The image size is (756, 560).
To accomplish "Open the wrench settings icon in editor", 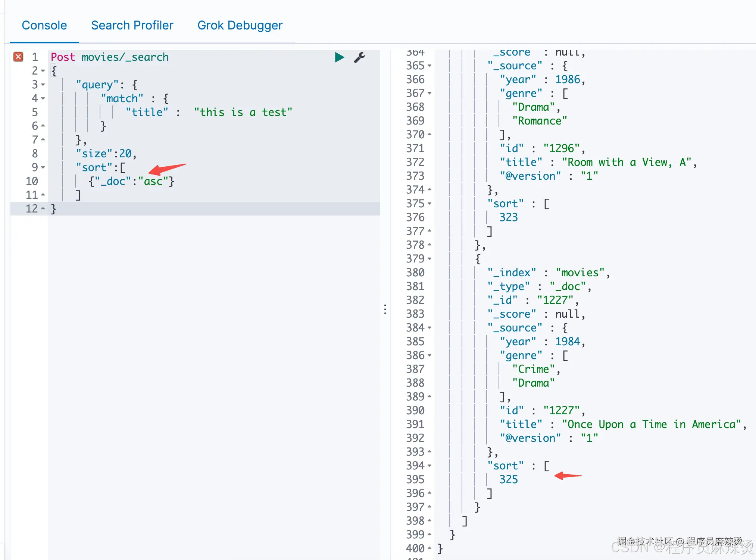I will [x=359, y=57].
